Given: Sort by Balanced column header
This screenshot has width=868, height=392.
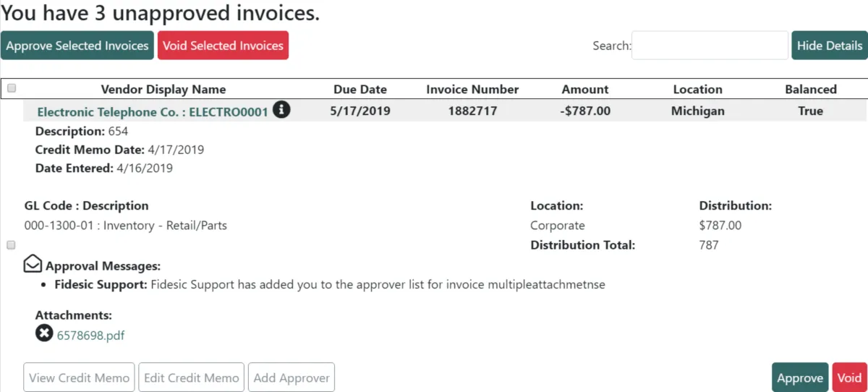Looking at the screenshot, I should [810, 90].
